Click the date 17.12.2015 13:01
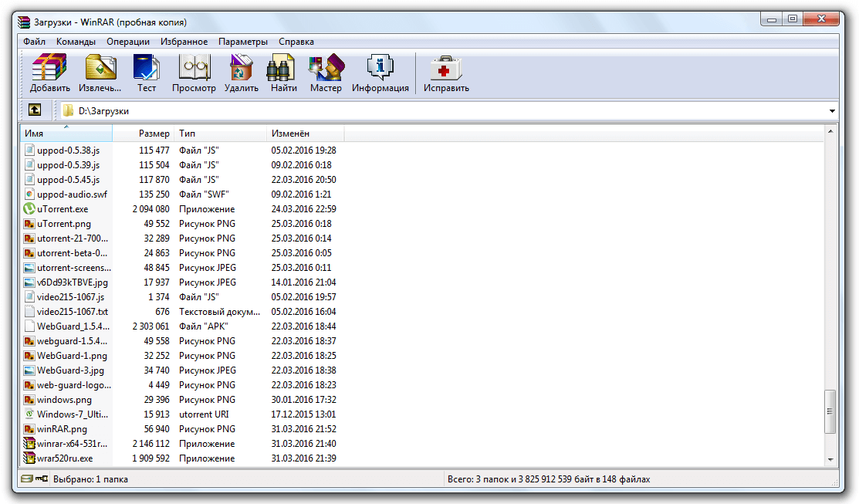 [303, 414]
